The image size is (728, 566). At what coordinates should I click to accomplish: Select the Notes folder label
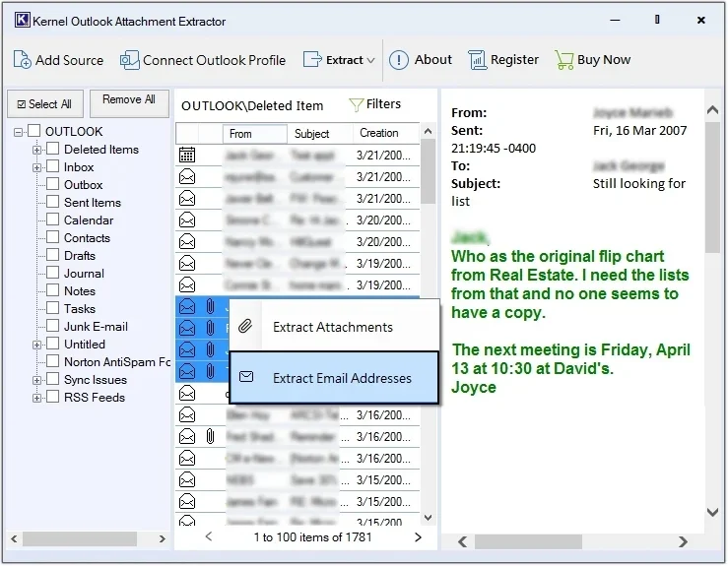click(x=80, y=291)
